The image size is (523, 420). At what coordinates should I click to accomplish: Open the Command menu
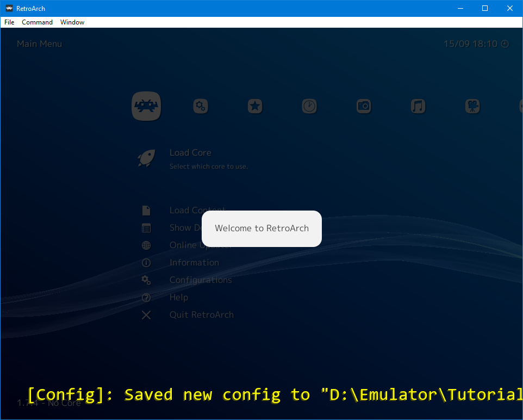pos(37,22)
